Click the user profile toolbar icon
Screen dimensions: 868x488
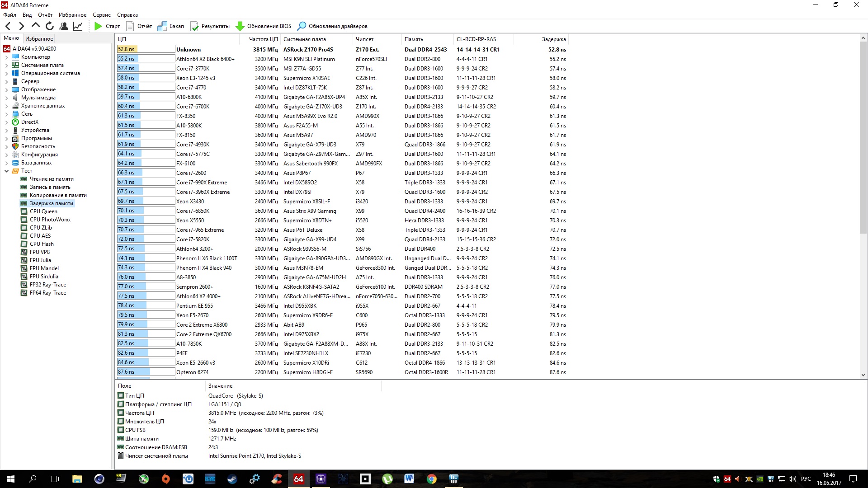point(64,26)
